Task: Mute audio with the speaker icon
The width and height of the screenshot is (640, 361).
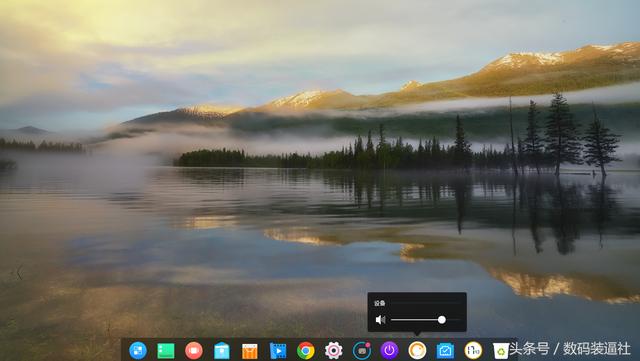Action: (x=380, y=320)
